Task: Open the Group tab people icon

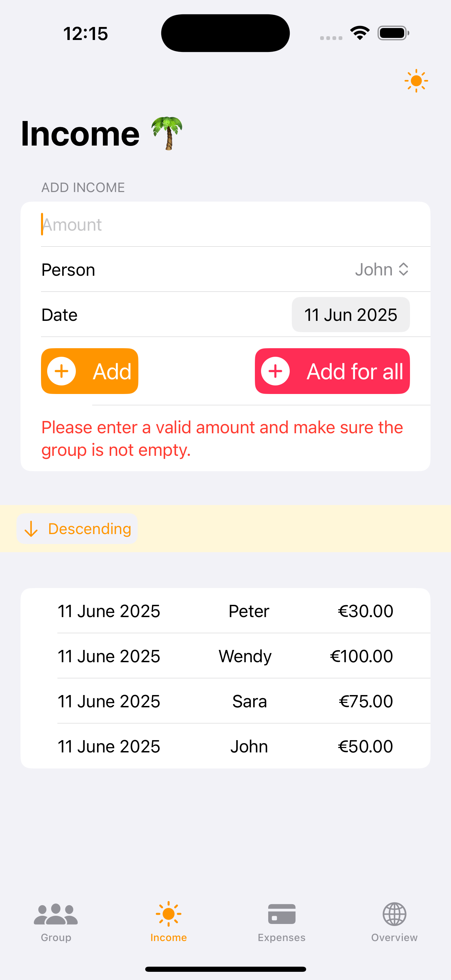Action: 56,914
